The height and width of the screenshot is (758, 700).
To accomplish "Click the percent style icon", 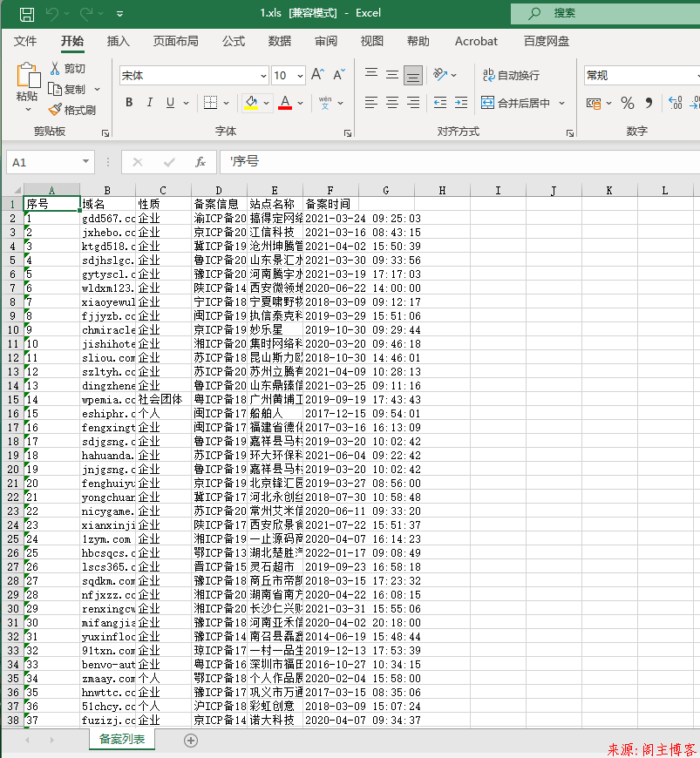I will tap(627, 102).
